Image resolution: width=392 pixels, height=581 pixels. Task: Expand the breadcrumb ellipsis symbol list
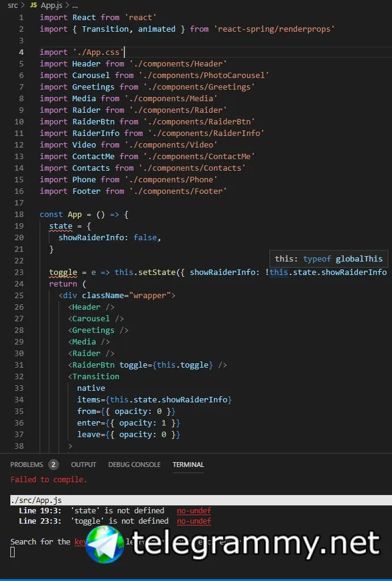[75, 5]
